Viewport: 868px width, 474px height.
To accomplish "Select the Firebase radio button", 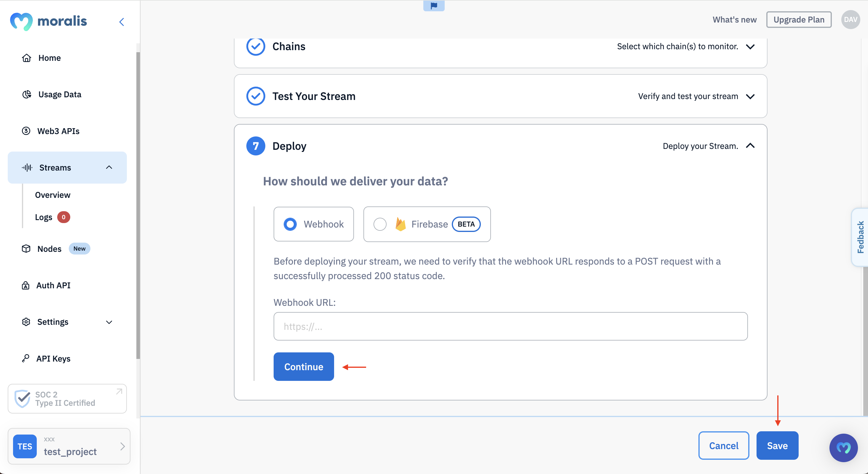I will [380, 224].
